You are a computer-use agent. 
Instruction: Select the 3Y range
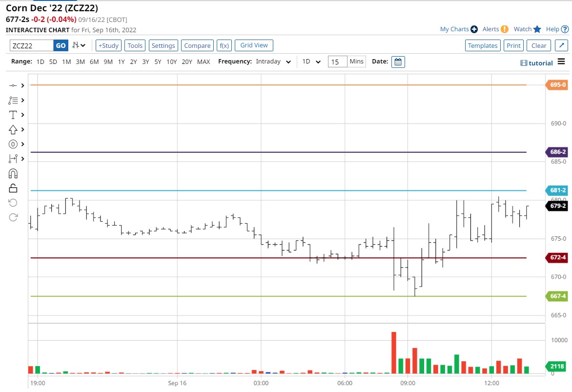[145, 62]
